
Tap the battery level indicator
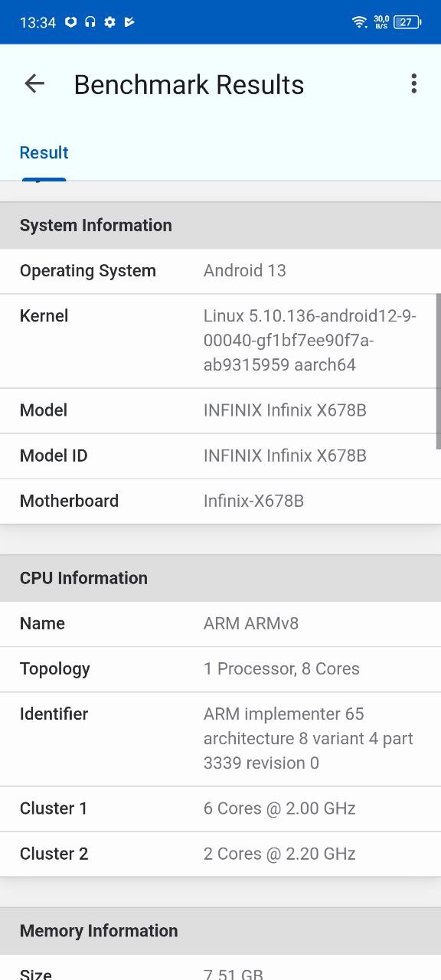(x=407, y=22)
